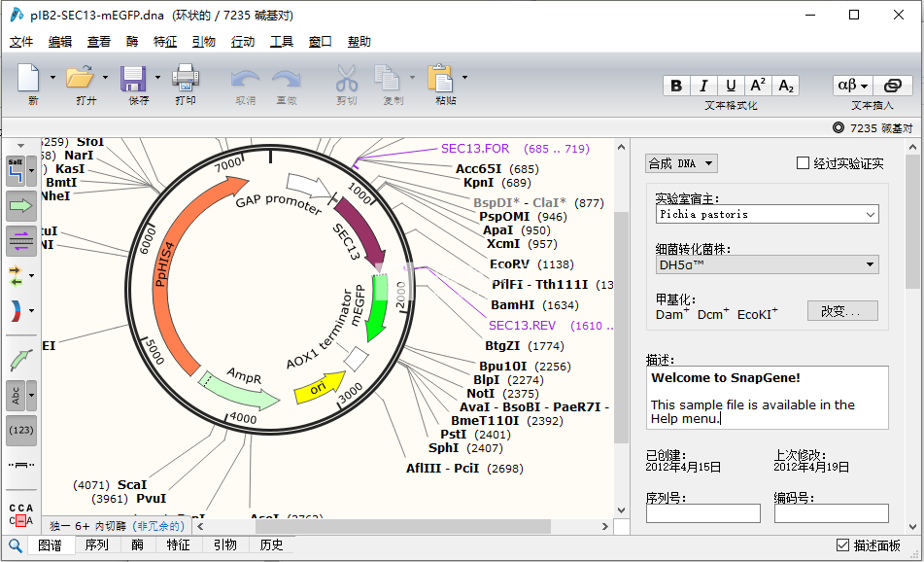Toggle superscript A² formatting
The height and width of the screenshot is (562, 924).
pos(759,86)
